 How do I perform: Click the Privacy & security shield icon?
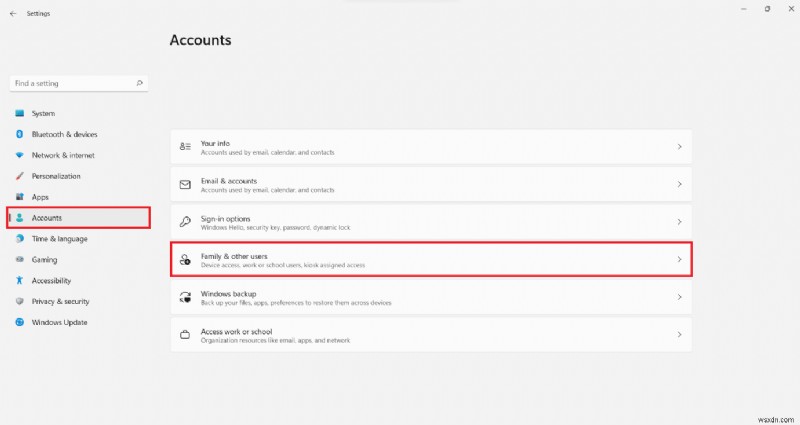19,301
